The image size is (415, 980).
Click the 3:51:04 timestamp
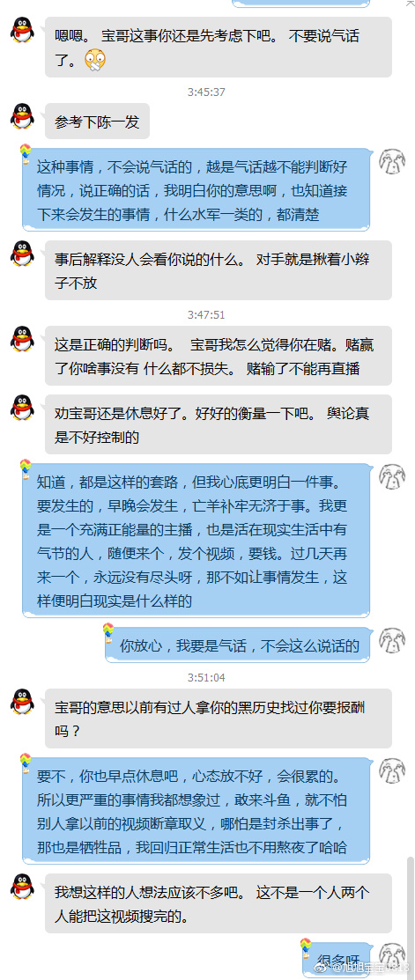(206, 677)
